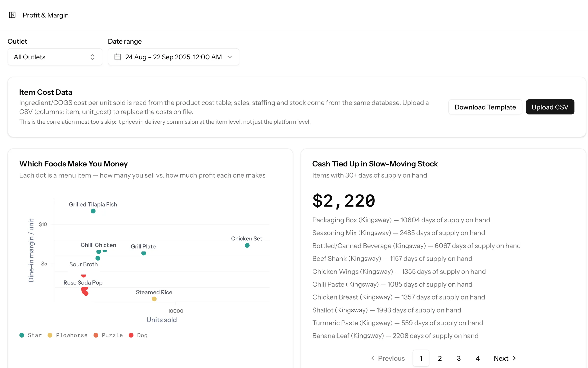Click the Chilli Chicken chart label

coord(98,245)
